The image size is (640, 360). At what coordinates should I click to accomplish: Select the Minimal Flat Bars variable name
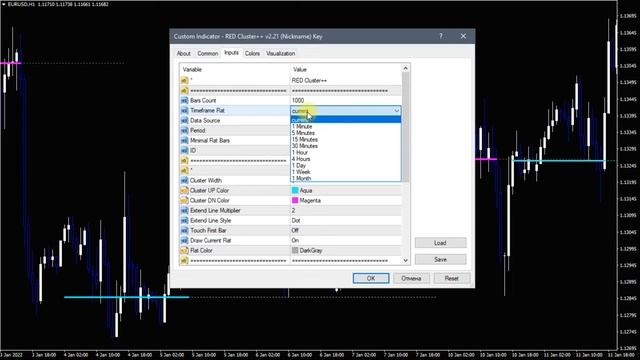click(210, 140)
